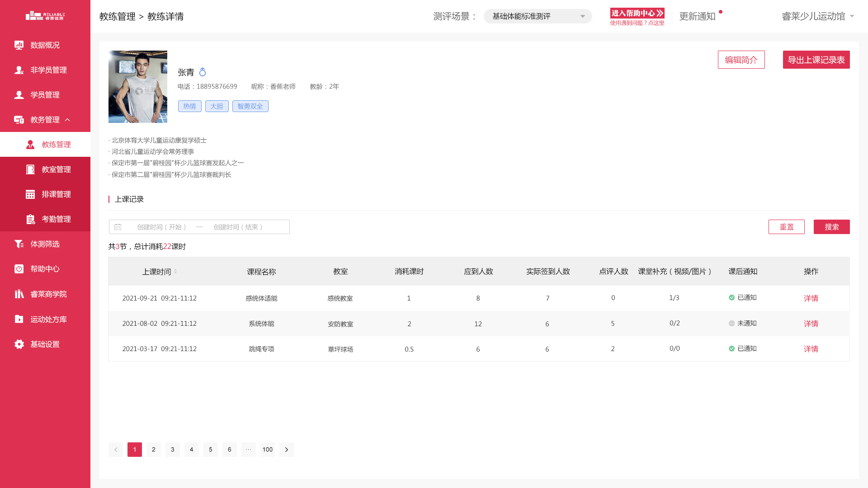
Task: Click the 帮助中心 question icon
Action: pos(19,269)
